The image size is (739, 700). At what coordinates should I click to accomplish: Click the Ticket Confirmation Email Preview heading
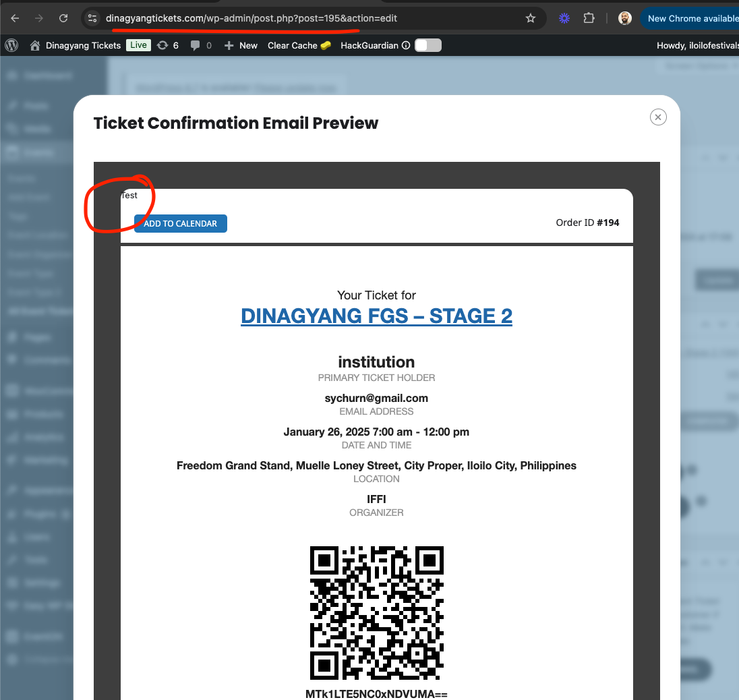pos(235,123)
